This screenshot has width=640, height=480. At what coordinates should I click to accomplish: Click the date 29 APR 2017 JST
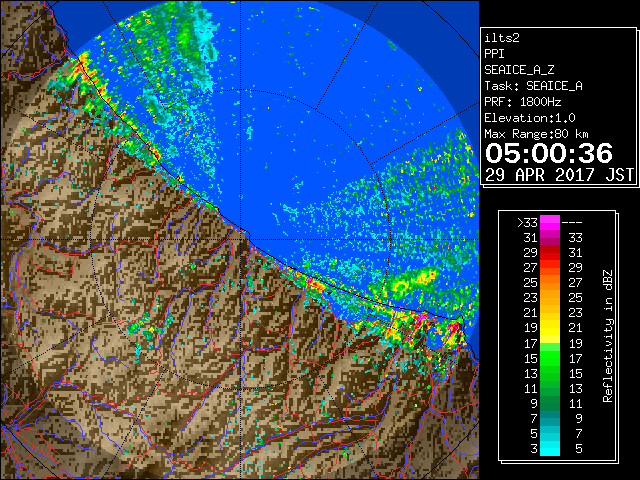click(x=559, y=175)
